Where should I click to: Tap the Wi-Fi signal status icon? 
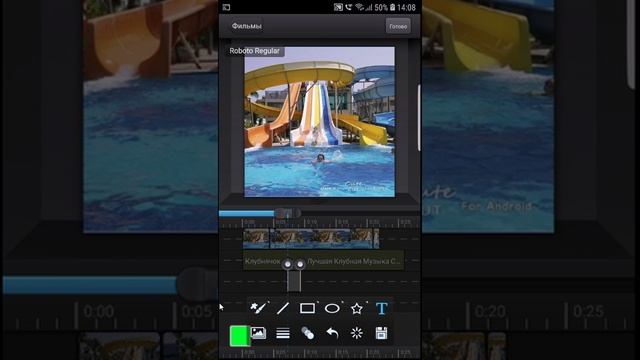tap(359, 7)
